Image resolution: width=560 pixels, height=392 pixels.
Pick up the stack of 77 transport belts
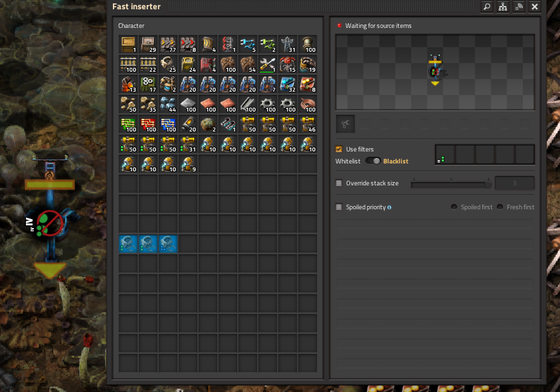pos(168,45)
